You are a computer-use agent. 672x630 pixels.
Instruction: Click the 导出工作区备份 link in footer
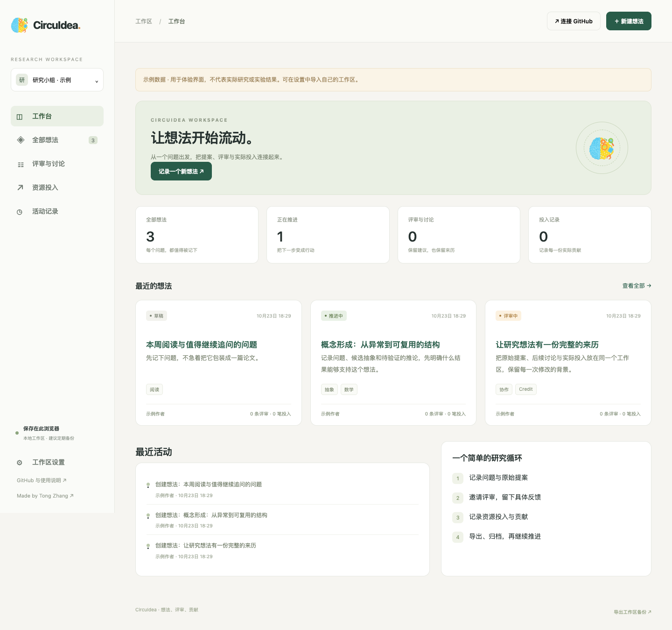point(632,612)
